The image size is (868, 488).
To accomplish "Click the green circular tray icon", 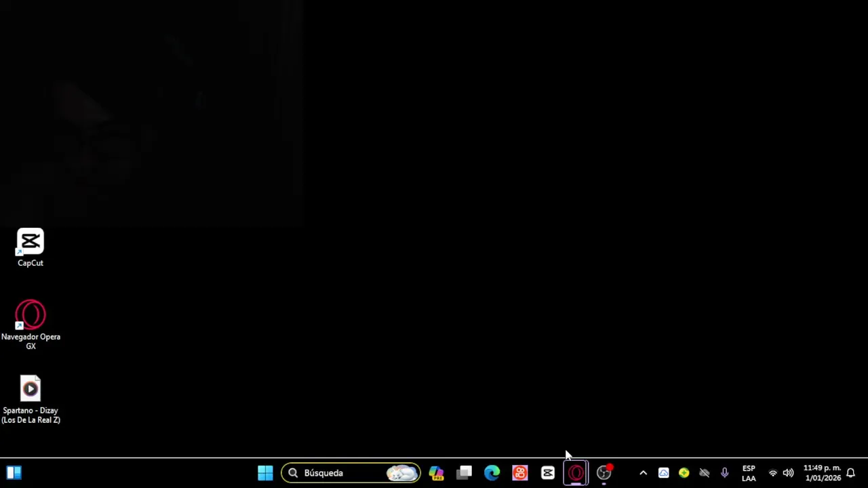I will click(684, 473).
